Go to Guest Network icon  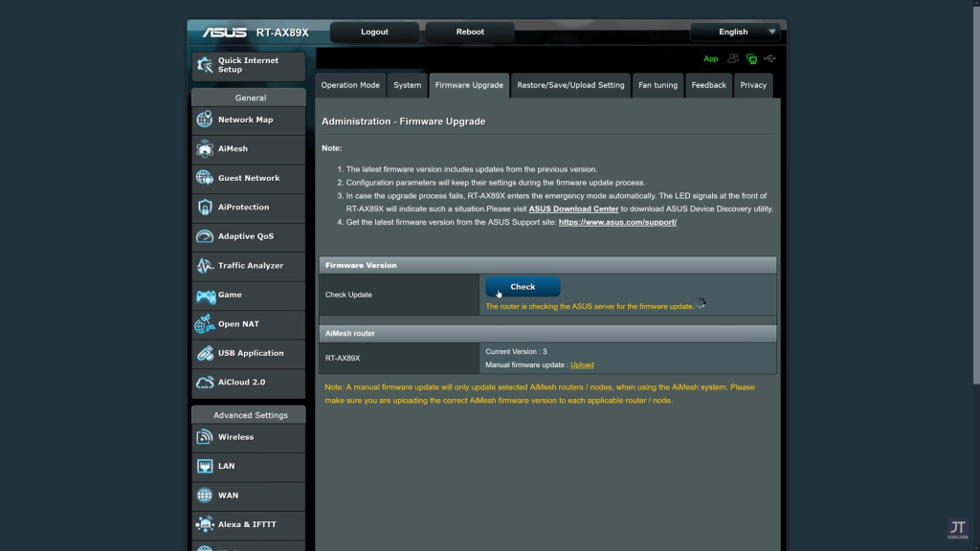[205, 178]
